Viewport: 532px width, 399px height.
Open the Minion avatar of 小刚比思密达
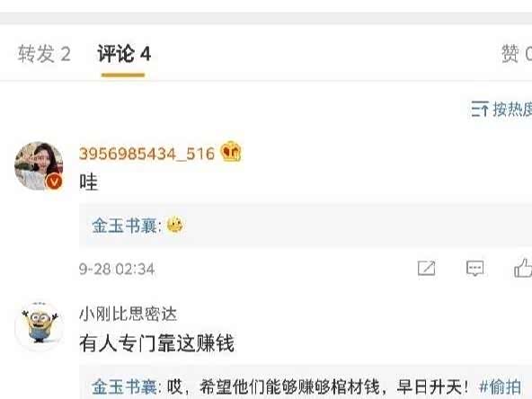[39, 324]
